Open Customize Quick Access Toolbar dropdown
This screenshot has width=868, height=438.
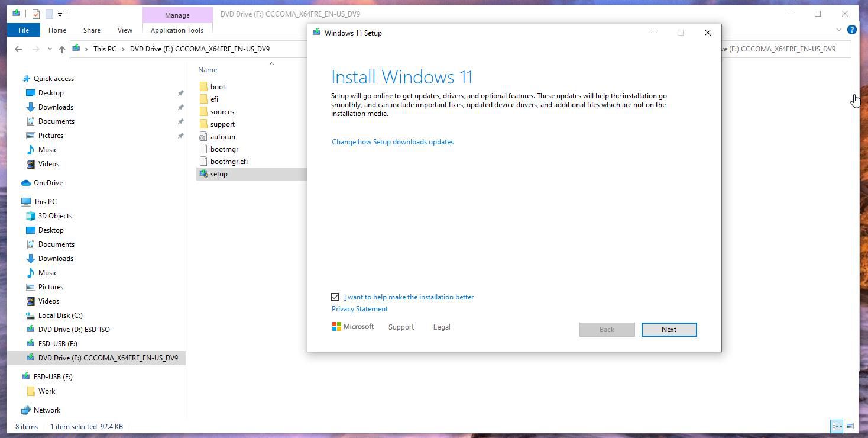click(x=60, y=14)
